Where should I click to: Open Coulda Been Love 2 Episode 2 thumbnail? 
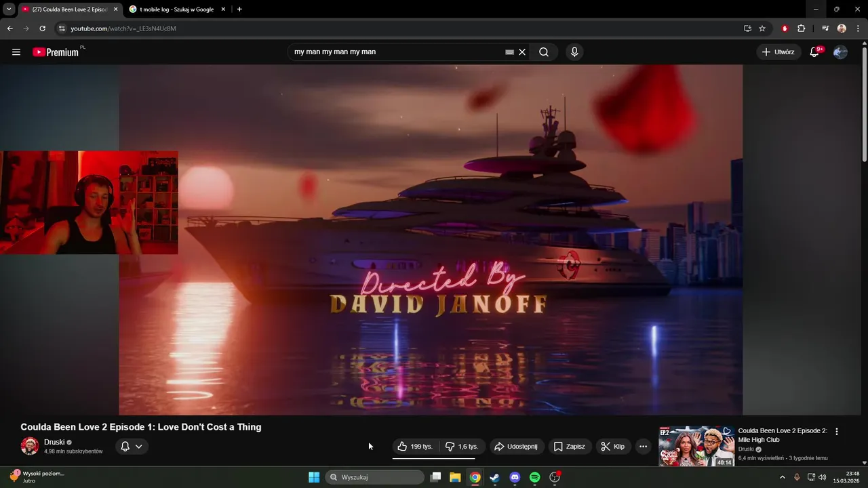coord(696,446)
